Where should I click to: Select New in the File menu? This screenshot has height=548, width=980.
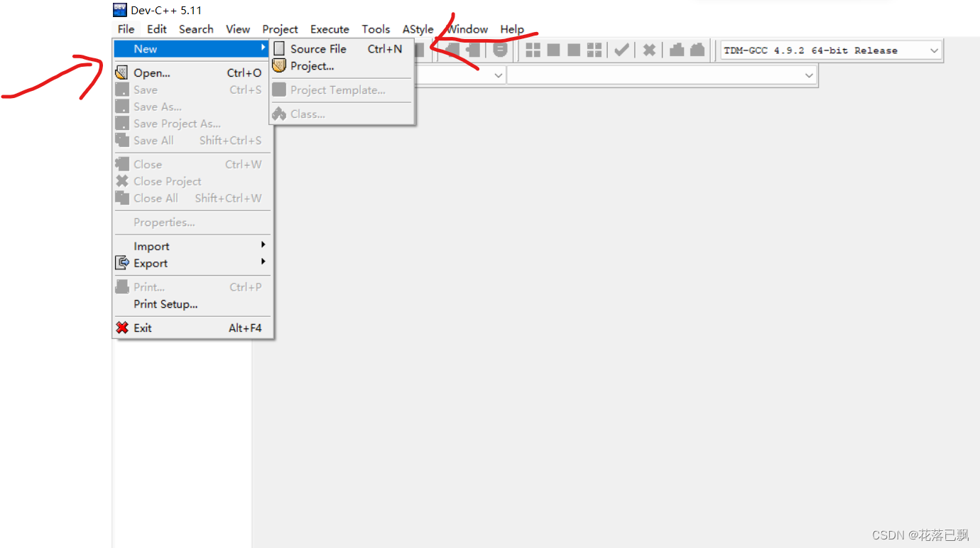coord(192,49)
